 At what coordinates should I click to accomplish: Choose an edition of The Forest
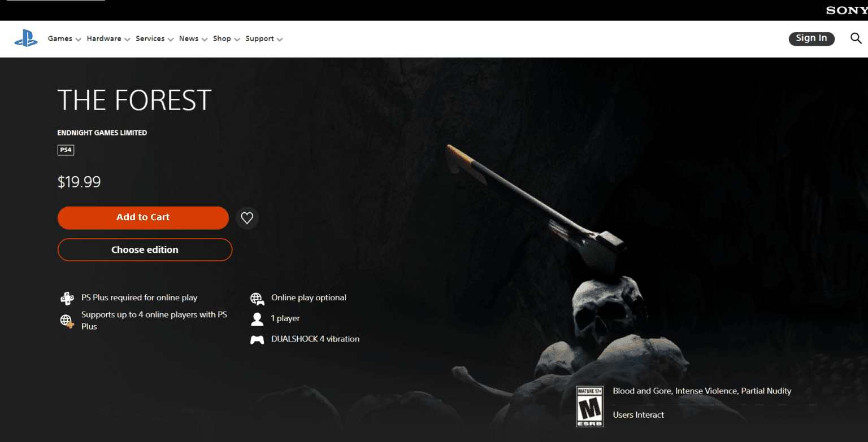(x=145, y=250)
